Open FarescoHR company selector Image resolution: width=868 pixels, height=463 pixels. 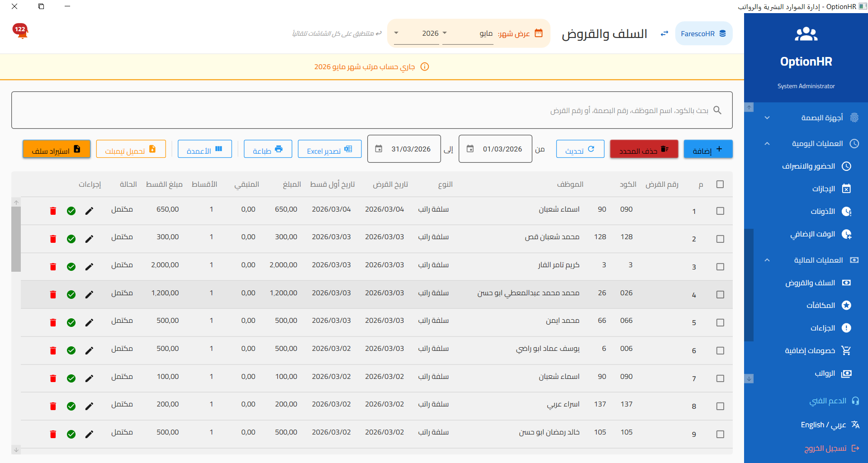[703, 33]
